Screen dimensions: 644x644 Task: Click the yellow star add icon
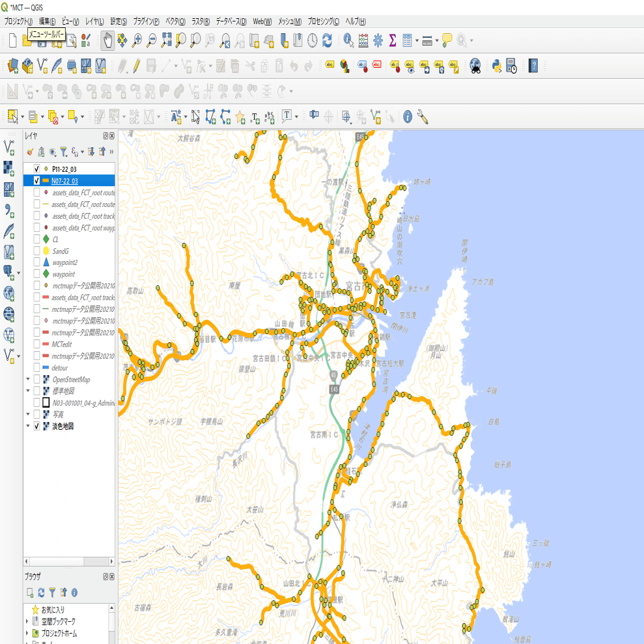click(240, 117)
